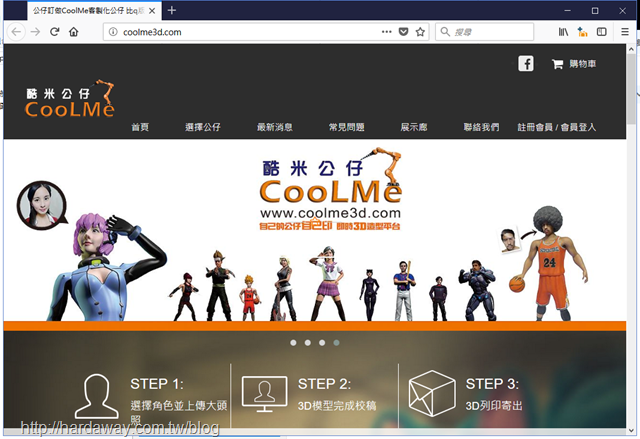Click the browser forward arrow
Screen dimensions: 640x439
tap(36, 32)
